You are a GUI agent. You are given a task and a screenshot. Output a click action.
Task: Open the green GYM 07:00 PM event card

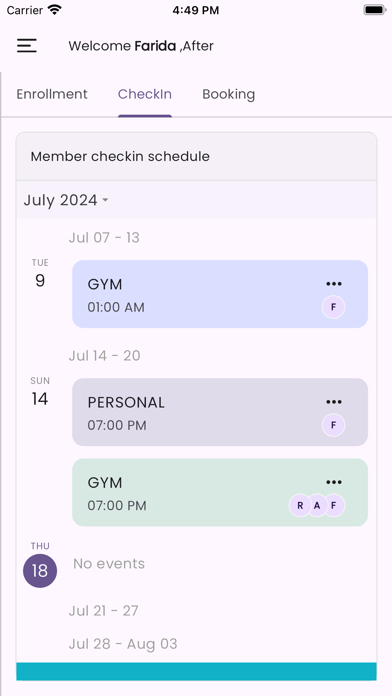point(220,492)
